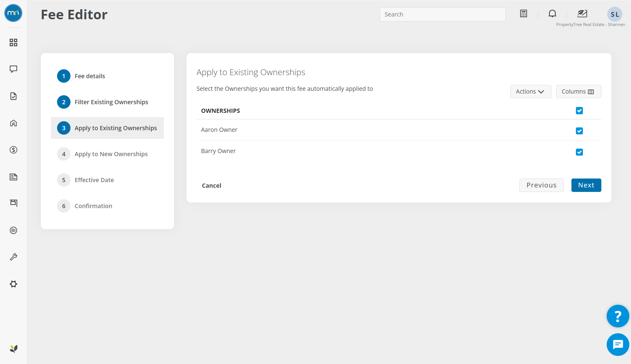Select step 5 Effective Date

pos(86,180)
